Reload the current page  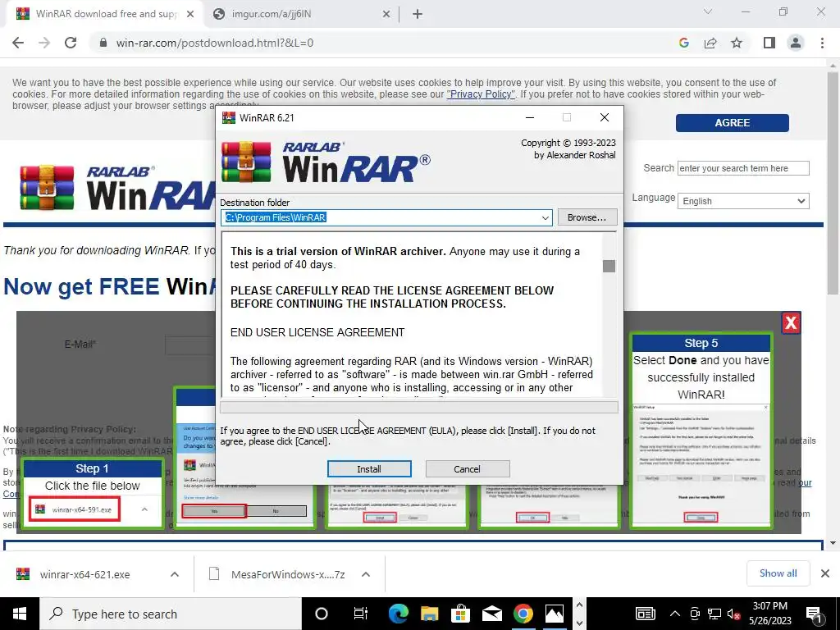(x=71, y=43)
